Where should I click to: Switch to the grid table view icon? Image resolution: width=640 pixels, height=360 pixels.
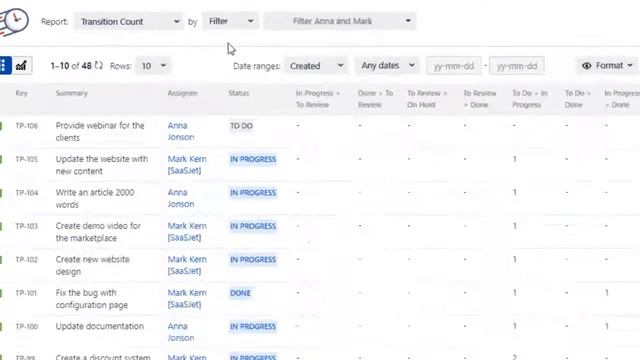[5, 65]
